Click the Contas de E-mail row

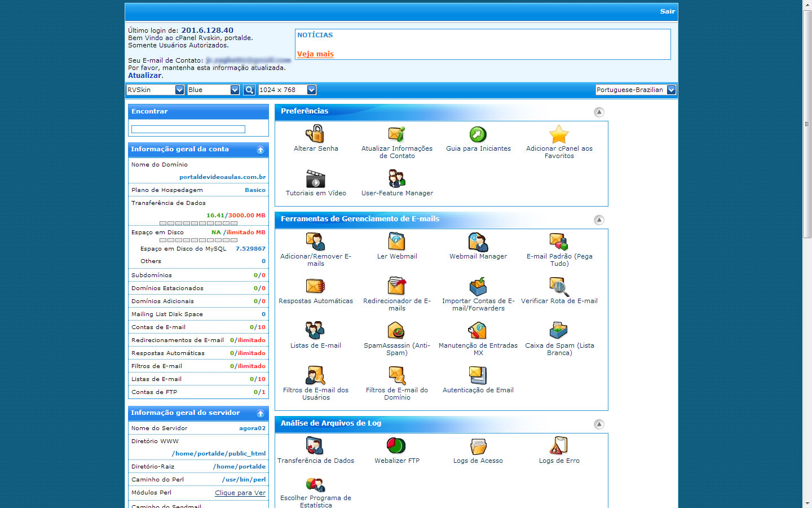[198, 327]
